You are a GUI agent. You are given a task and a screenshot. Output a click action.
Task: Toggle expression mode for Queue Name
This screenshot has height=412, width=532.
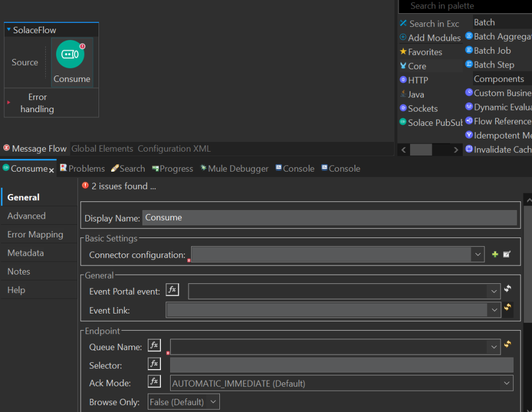(155, 345)
